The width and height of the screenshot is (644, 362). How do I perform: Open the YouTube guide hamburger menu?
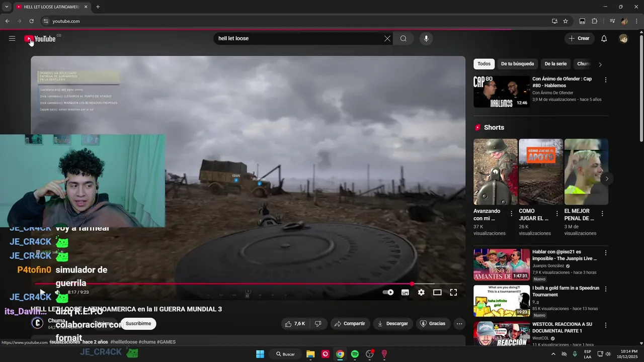pyautogui.click(x=12, y=39)
